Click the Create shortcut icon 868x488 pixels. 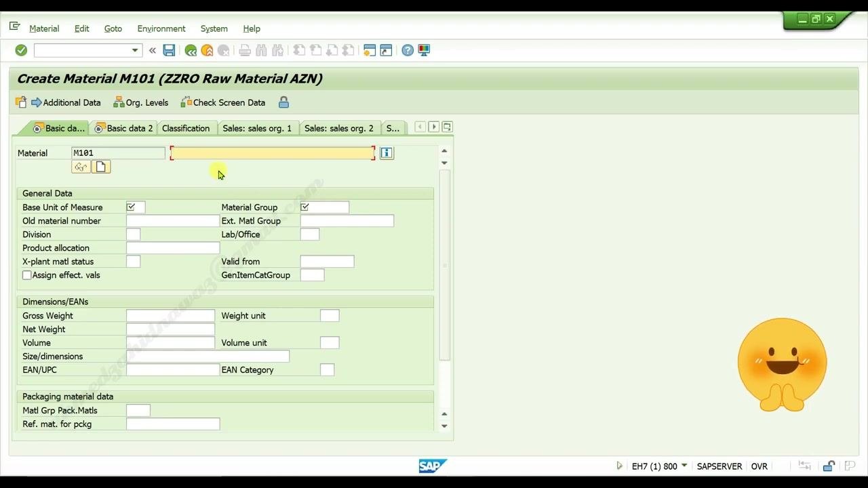(386, 50)
